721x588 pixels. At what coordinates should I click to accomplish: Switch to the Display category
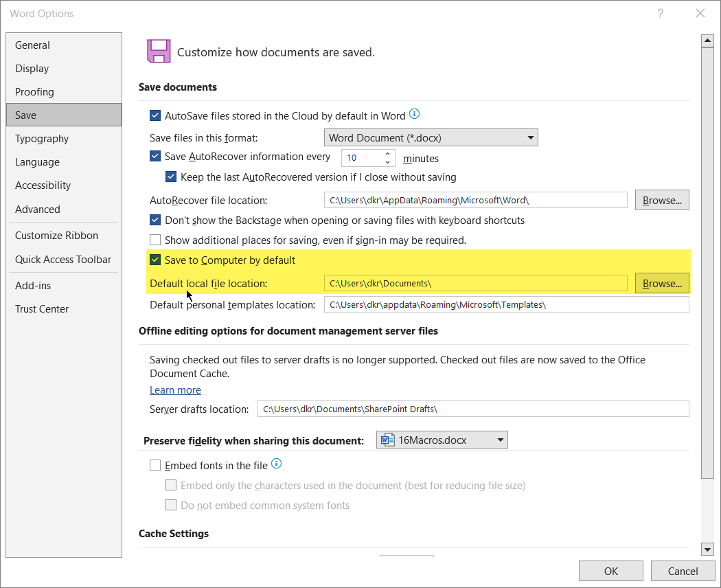(x=64, y=69)
